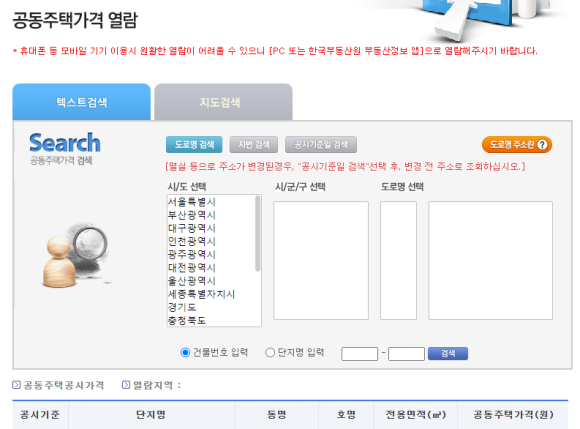Choose 인천광역시 in the list

click(x=192, y=241)
